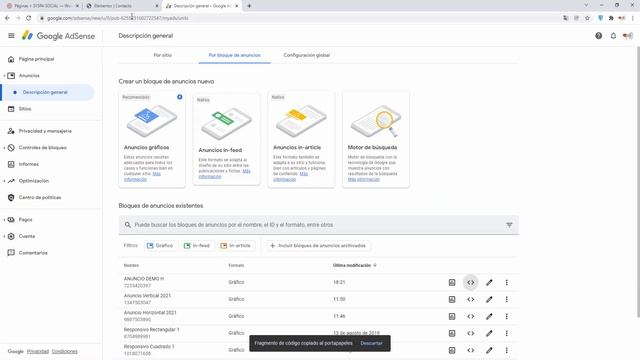Edit Anuncio Horizontal 2021 with pencil icon
Image resolution: width=640 pixels, height=360 pixels.
coord(489,316)
